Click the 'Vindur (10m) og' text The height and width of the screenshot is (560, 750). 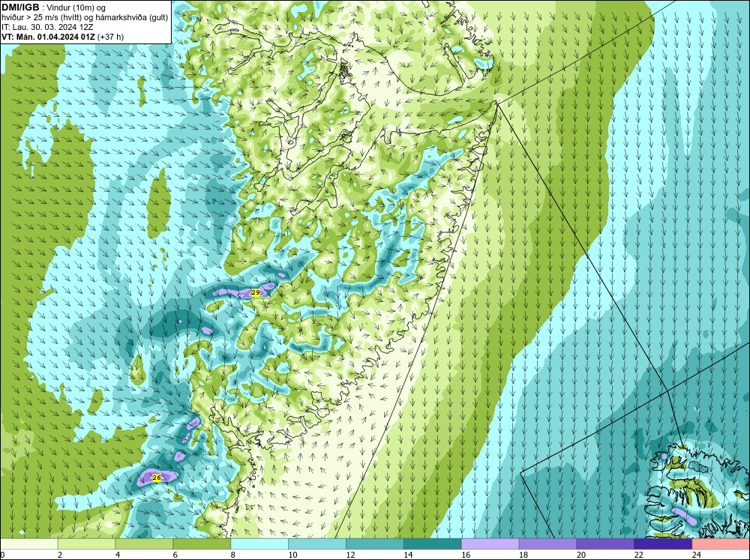(x=76, y=7)
